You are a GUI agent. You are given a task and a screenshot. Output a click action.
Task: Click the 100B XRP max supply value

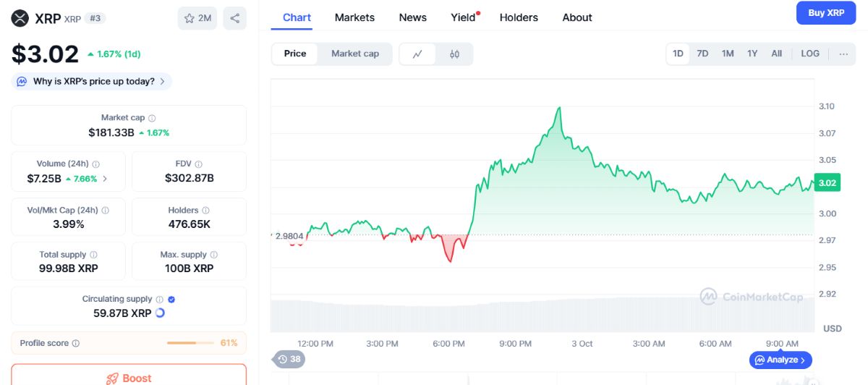tap(189, 268)
